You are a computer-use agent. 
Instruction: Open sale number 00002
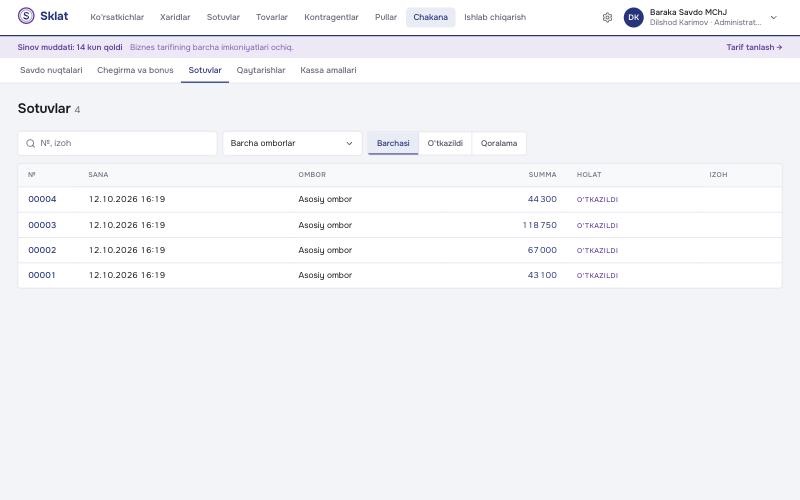coord(42,250)
